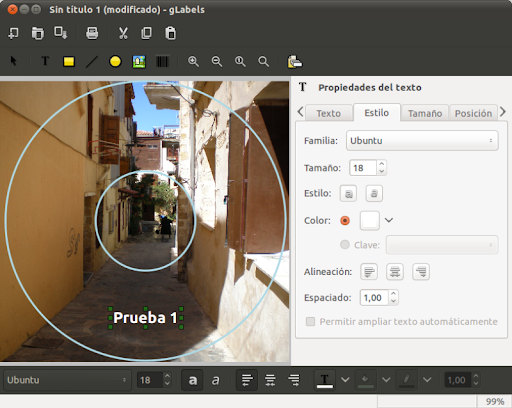Screen dimensions: 512x408
Task: Pick the line drawing tool
Action: [x=92, y=62]
